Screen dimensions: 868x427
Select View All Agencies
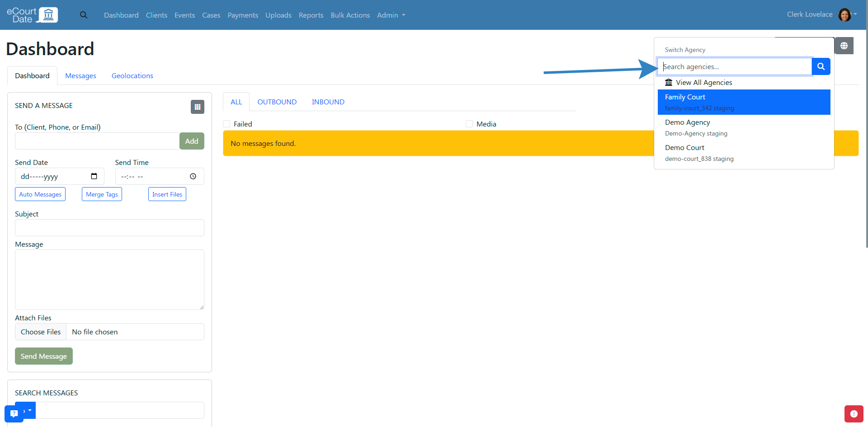pyautogui.click(x=704, y=82)
